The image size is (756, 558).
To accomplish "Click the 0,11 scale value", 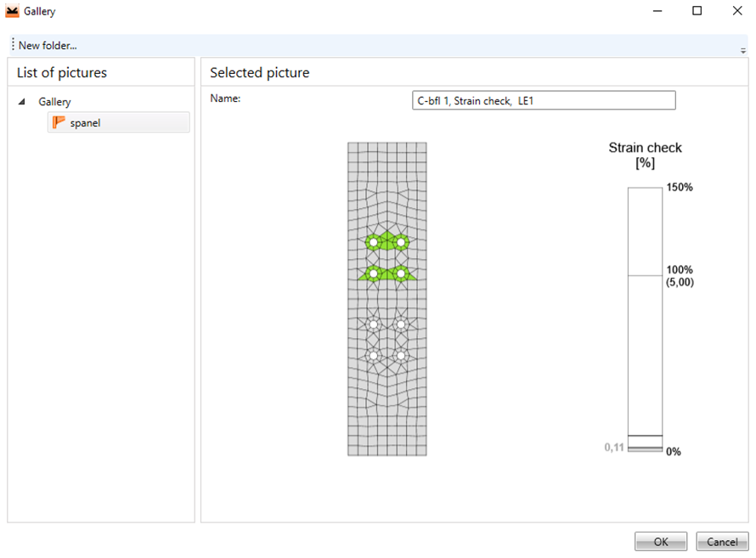I will click(x=614, y=448).
